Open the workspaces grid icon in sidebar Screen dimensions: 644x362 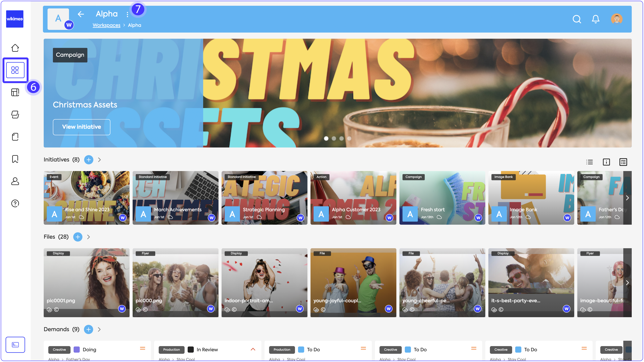click(x=15, y=70)
